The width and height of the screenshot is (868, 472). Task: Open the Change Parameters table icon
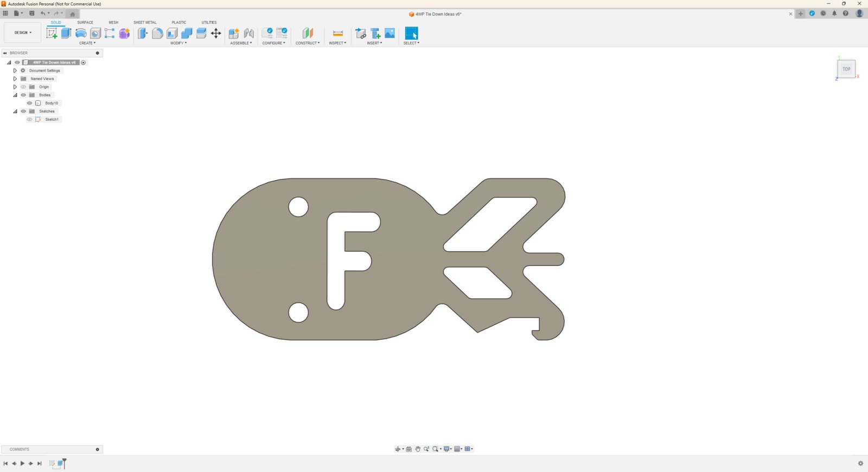[282, 33]
